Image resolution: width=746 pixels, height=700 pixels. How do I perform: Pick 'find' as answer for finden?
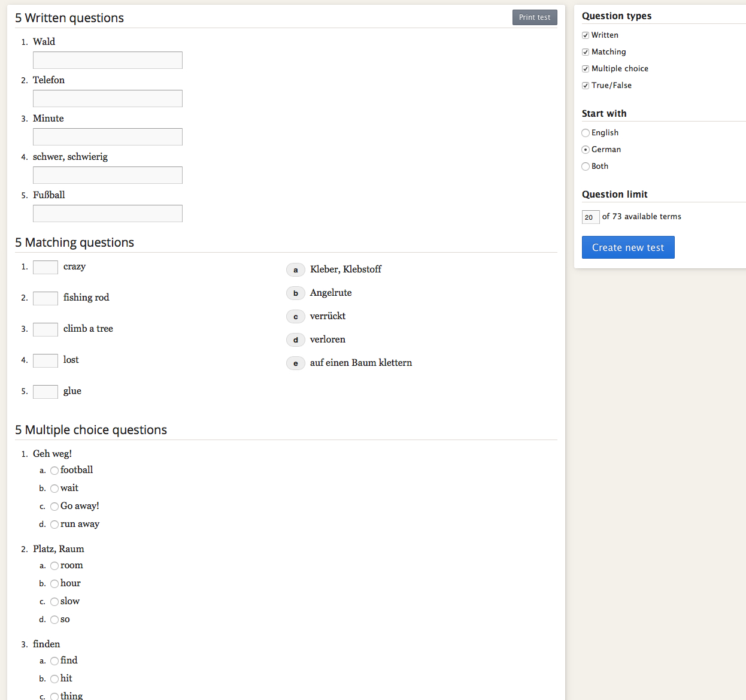54,661
